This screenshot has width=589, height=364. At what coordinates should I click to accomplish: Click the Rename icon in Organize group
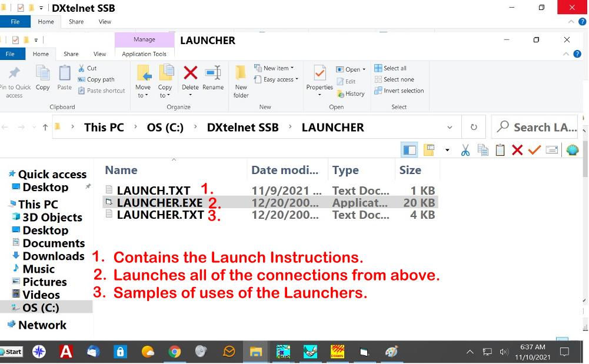(x=213, y=72)
